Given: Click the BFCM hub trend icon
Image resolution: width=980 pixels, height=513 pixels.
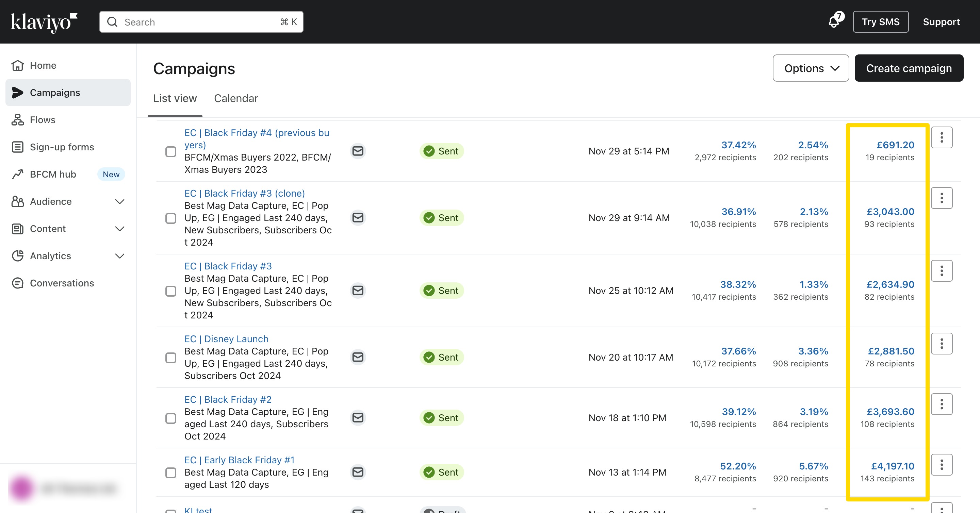Looking at the screenshot, I should [x=17, y=174].
